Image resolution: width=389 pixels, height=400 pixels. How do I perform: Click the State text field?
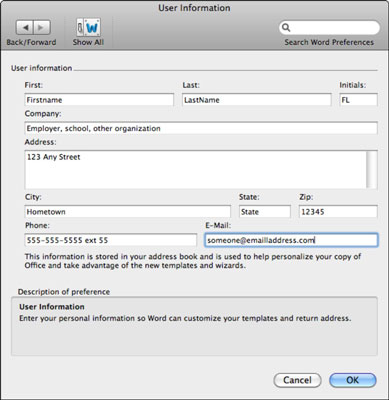(x=265, y=212)
